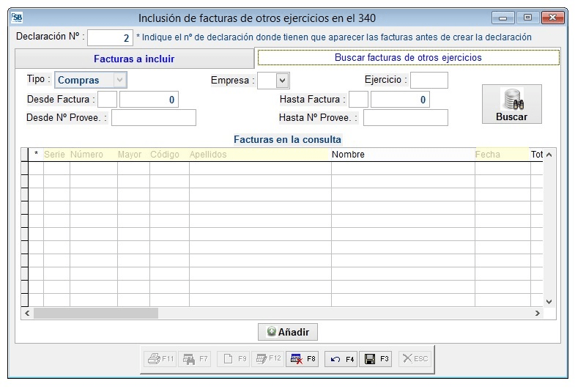Click the Hasta Factura number field

click(x=400, y=100)
